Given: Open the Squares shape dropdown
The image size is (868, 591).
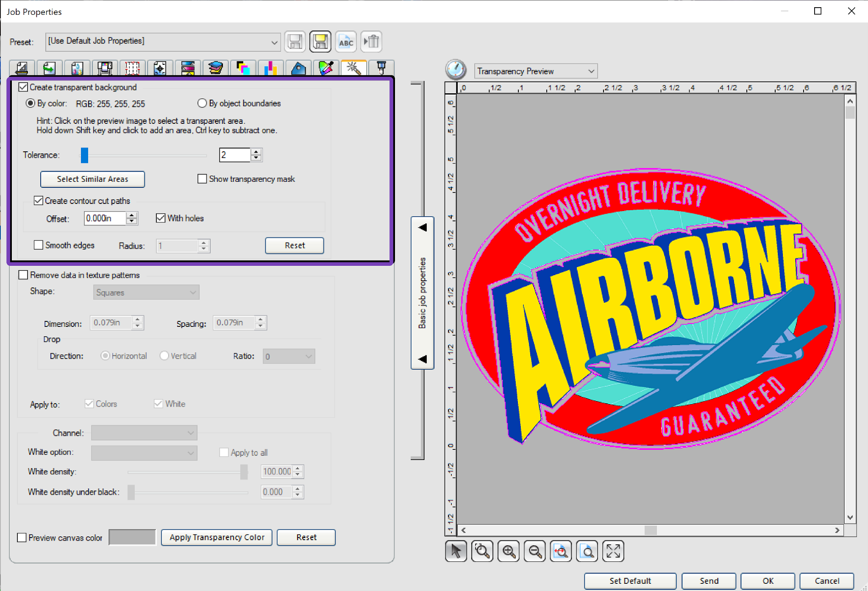Looking at the screenshot, I should 146,293.
